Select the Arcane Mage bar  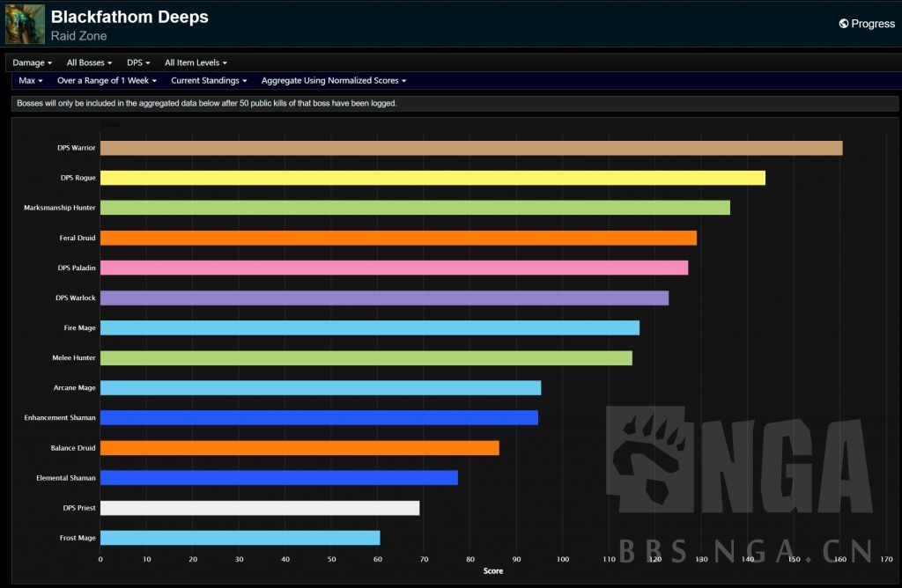pos(321,388)
